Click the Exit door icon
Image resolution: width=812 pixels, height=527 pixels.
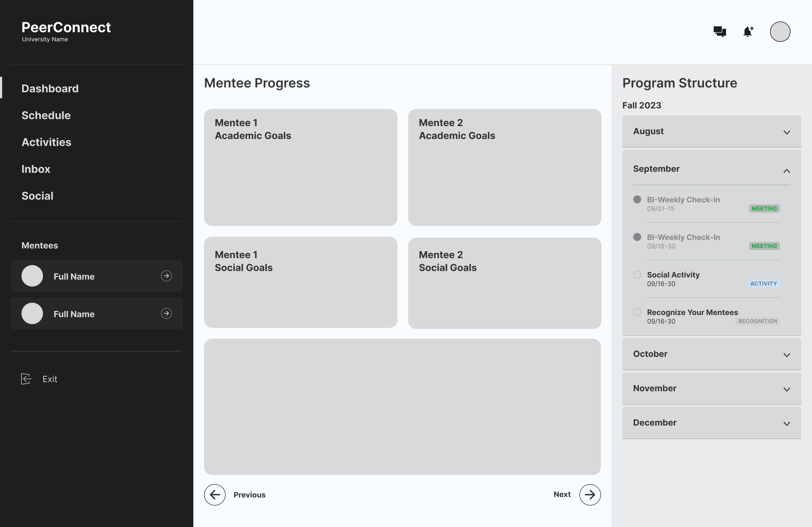click(x=26, y=379)
